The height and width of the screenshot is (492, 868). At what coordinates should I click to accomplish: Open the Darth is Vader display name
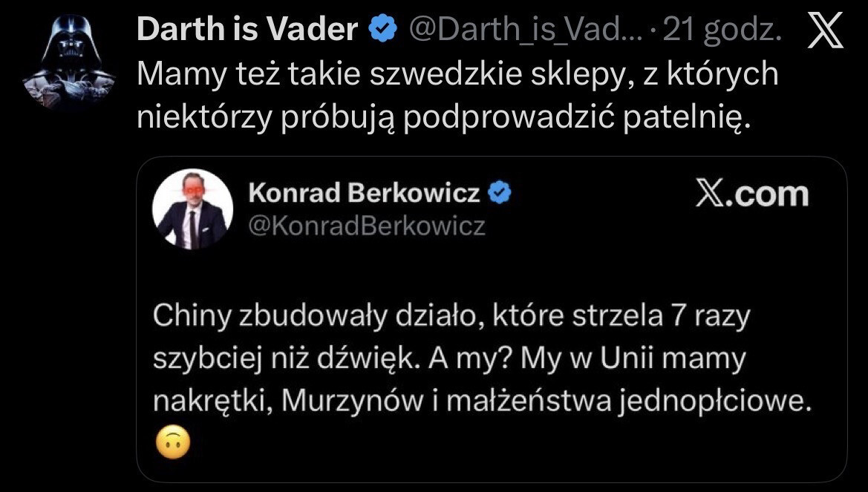click(x=247, y=30)
